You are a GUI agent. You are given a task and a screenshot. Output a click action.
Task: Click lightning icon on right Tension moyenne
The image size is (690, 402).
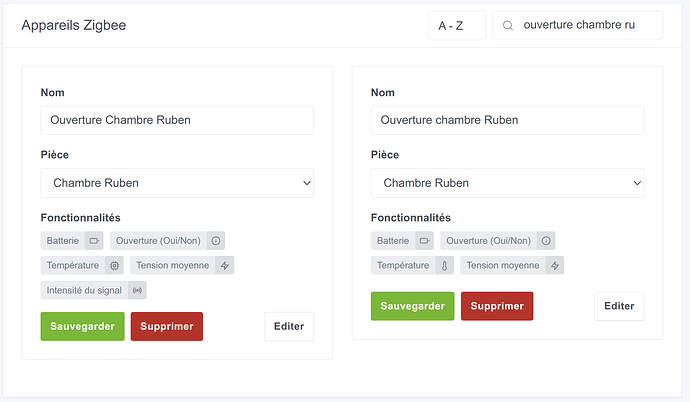click(554, 265)
